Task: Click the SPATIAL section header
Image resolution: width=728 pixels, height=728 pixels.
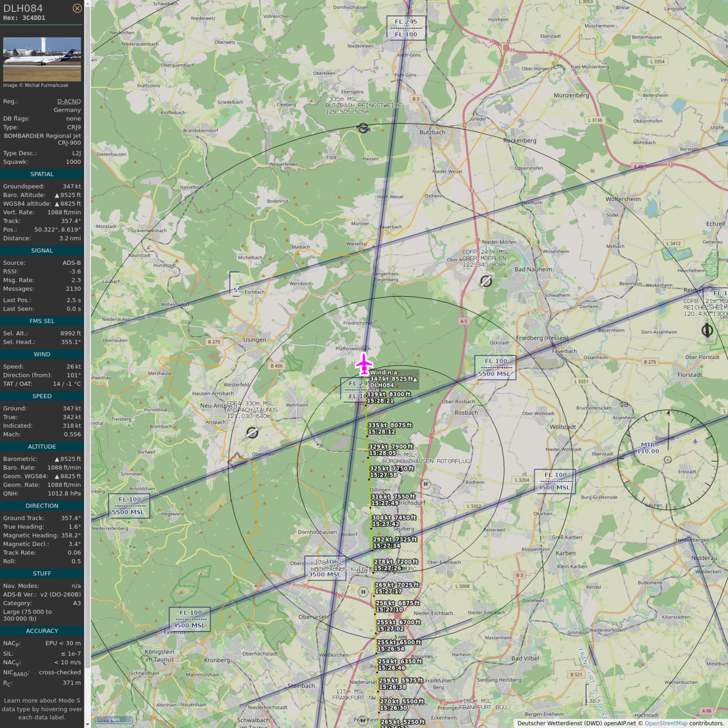Action: click(42, 174)
